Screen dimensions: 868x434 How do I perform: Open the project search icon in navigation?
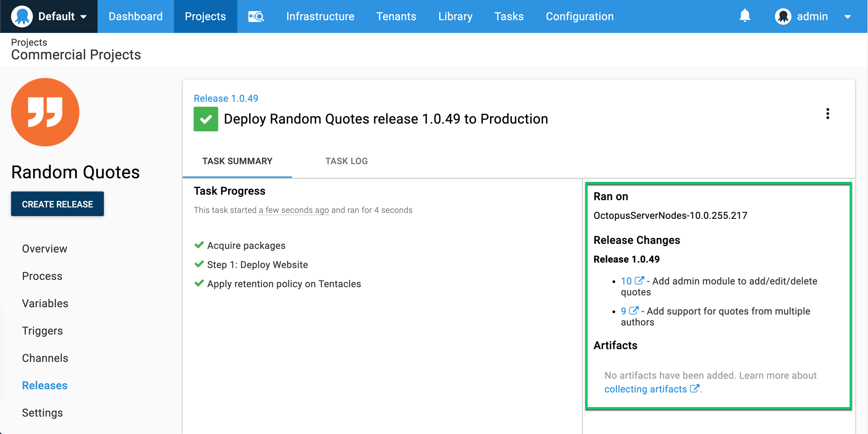pyautogui.click(x=256, y=16)
